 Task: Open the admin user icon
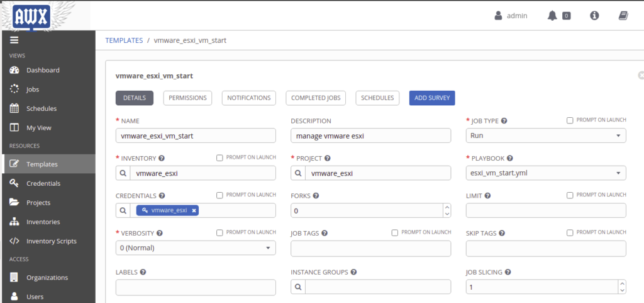(498, 16)
